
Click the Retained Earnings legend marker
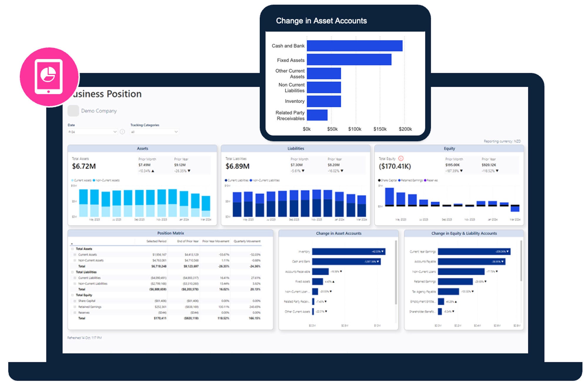[400, 180]
